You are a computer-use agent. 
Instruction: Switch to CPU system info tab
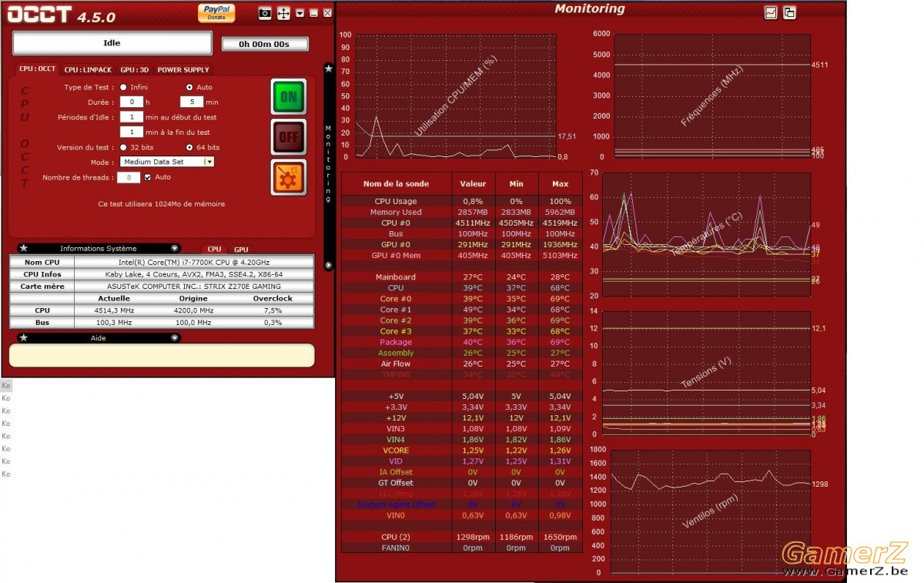[214, 250]
